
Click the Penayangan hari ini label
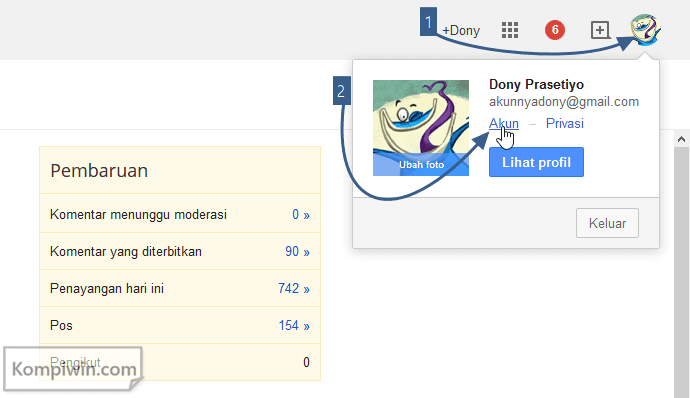[x=107, y=288]
